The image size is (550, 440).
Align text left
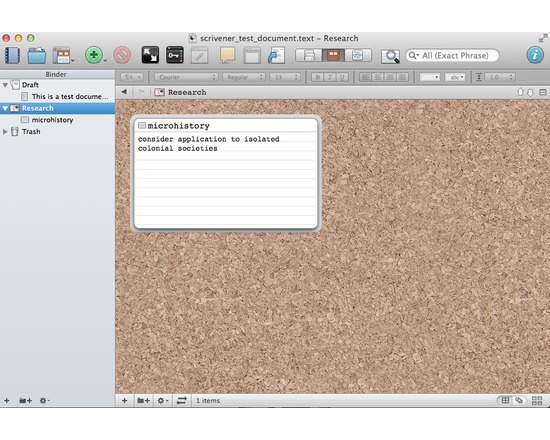pos(365,77)
